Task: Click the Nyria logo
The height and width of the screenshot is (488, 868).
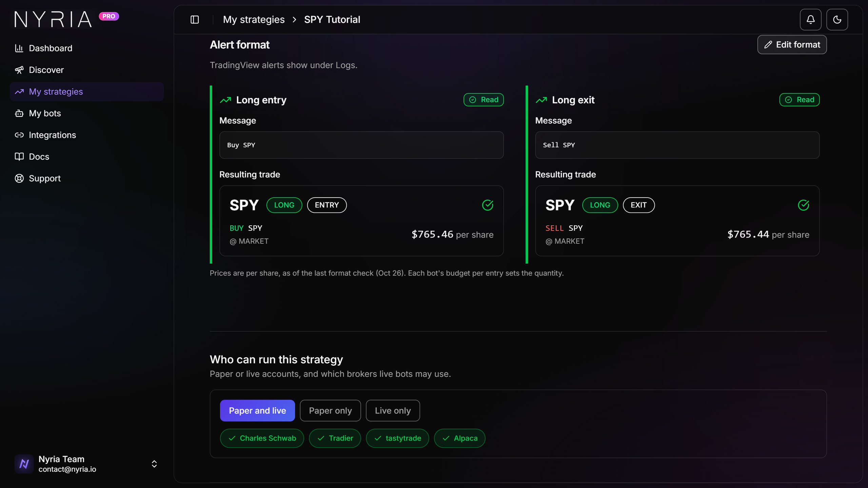Action: [53, 19]
